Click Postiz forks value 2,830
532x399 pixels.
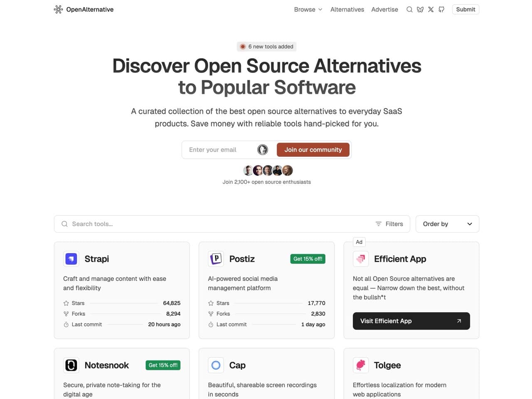coord(318,314)
